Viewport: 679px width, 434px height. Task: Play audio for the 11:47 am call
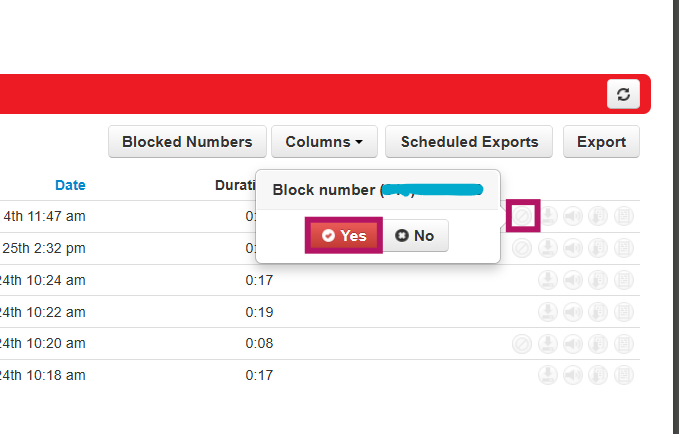tap(573, 216)
